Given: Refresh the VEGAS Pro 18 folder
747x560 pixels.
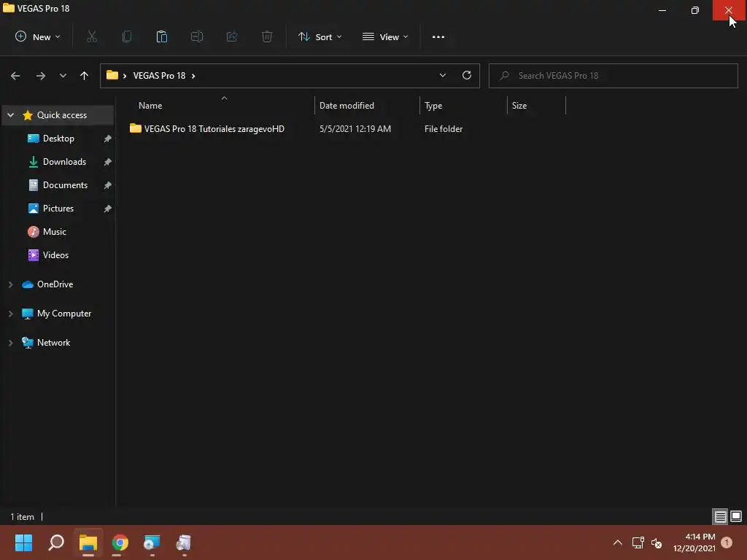Looking at the screenshot, I should pyautogui.click(x=467, y=75).
